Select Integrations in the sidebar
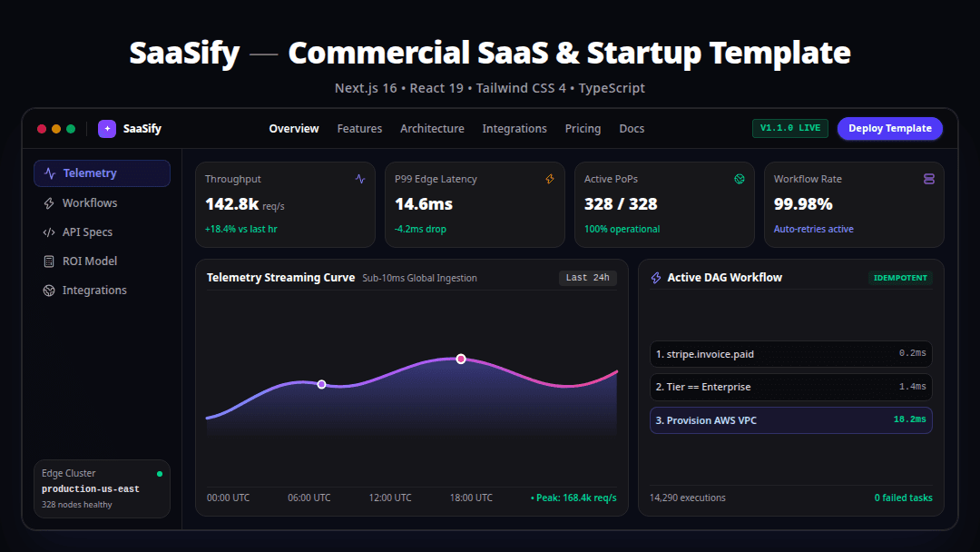Image resolution: width=980 pixels, height=552 pixels. click(x=102, y=290)
